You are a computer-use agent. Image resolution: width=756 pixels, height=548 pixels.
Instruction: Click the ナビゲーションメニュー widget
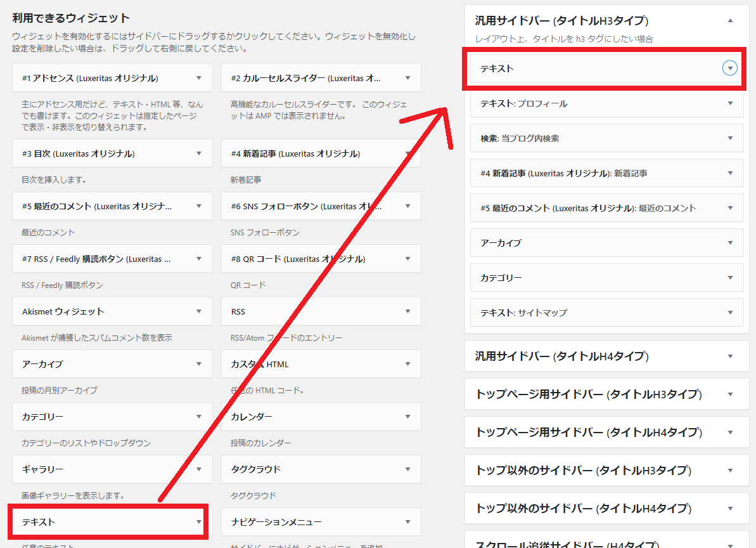click(276, 522)
